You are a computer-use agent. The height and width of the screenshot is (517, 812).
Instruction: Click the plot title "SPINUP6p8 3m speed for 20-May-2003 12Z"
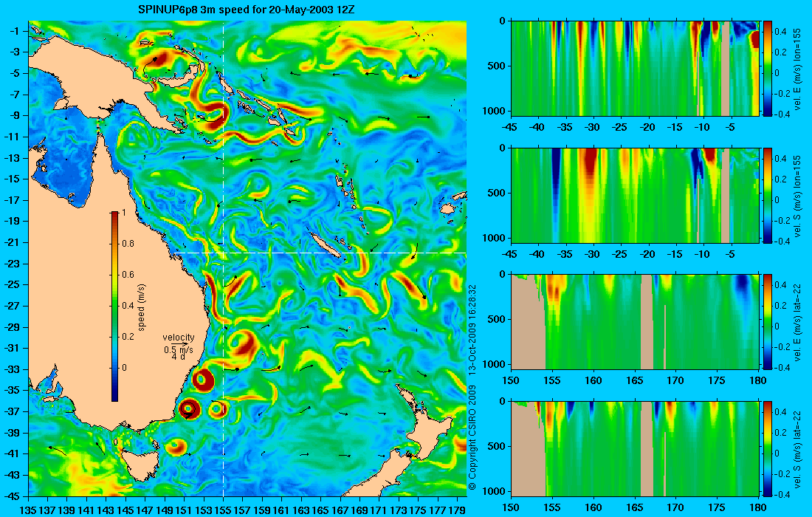pyautogui.click(x=247, y=10)
